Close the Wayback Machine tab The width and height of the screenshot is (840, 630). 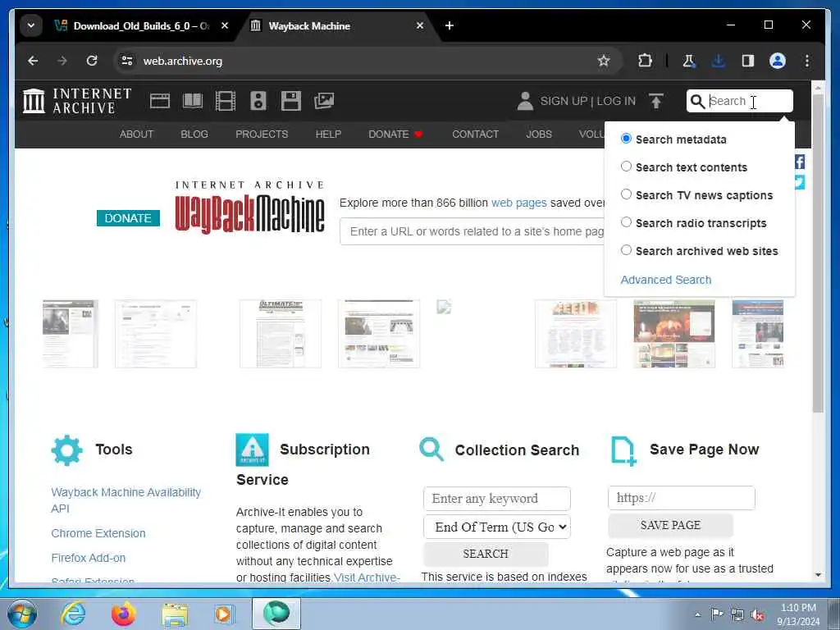point(420,25)
